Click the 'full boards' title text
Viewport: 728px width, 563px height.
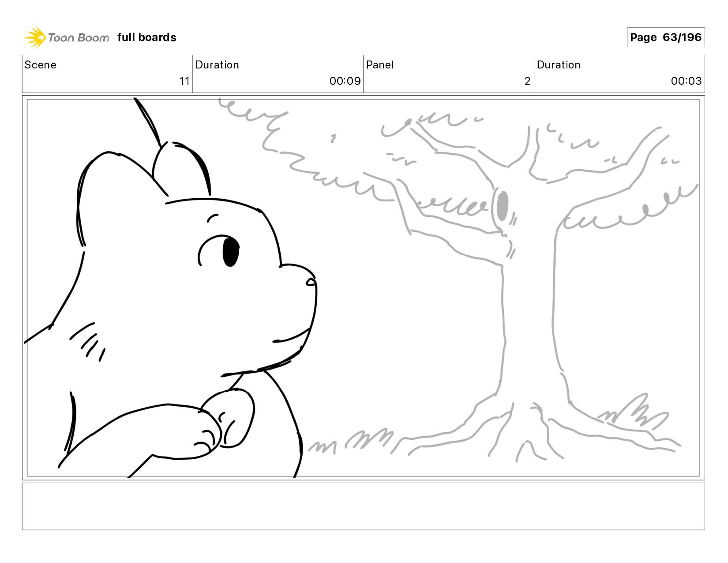click(x=147, y=38)
